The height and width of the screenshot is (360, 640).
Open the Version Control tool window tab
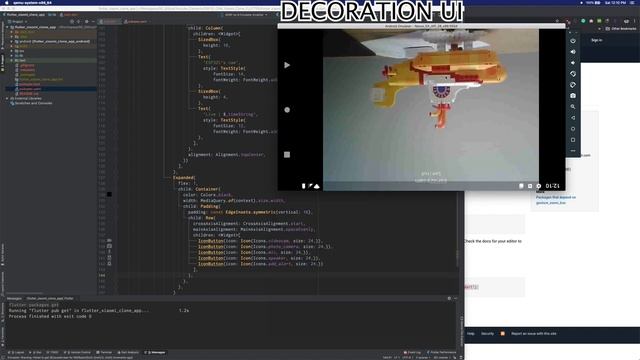click(x=78, y=352)
